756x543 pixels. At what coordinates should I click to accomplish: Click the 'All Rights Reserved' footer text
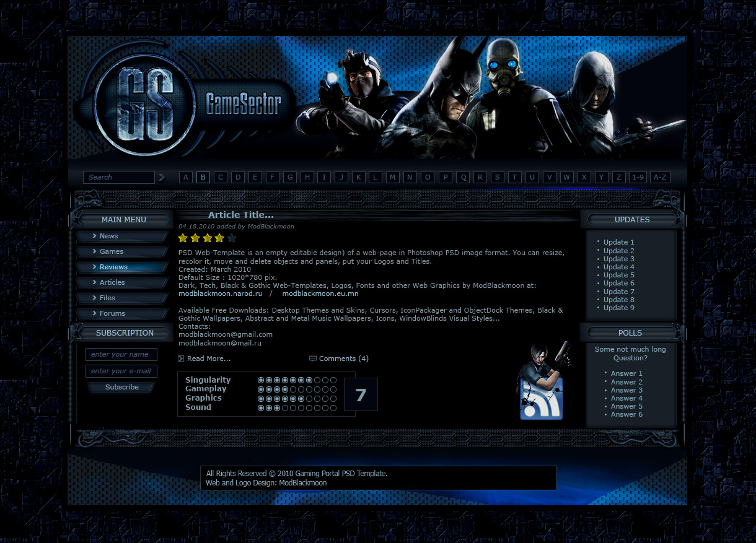[297, 474]
